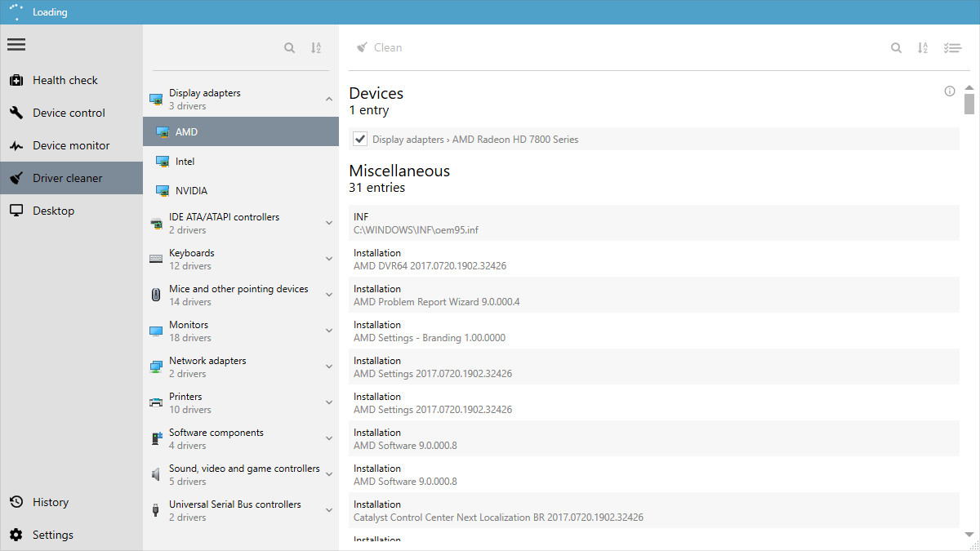Select the Device monitor pulse icon
Viewport: 980px width, 551px height.
16,144
